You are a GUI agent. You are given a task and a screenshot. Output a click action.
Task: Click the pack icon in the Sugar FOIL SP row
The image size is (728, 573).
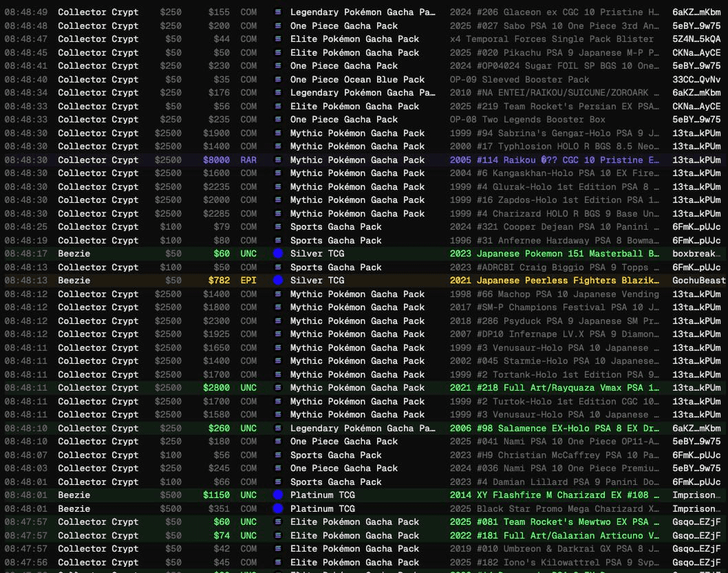pos(277,66)
